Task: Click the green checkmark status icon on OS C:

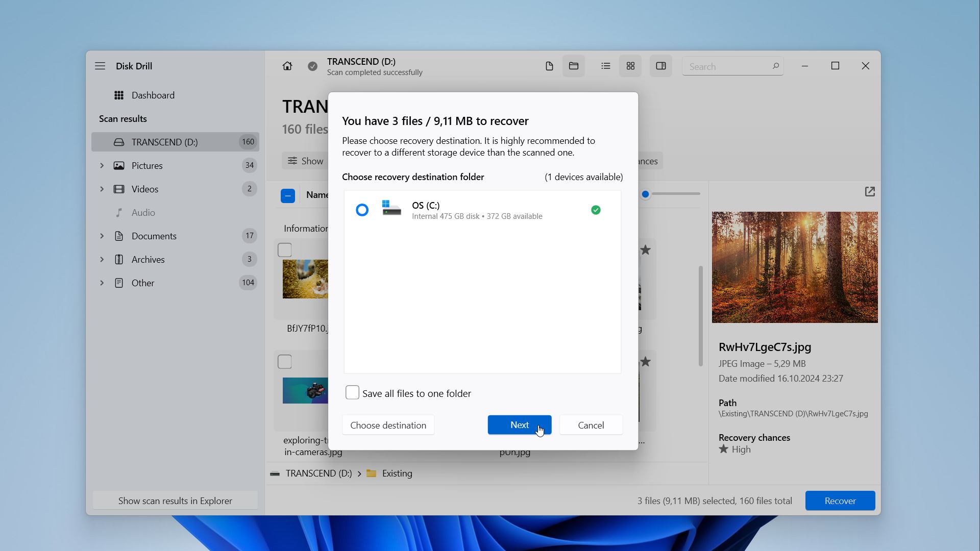Action: tap(595, 210)
